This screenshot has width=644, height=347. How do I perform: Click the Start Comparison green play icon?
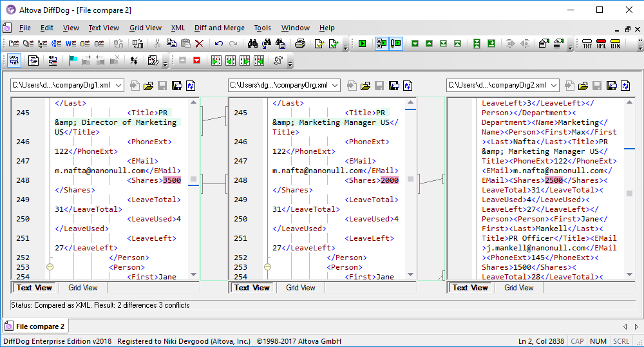(363, 44)
